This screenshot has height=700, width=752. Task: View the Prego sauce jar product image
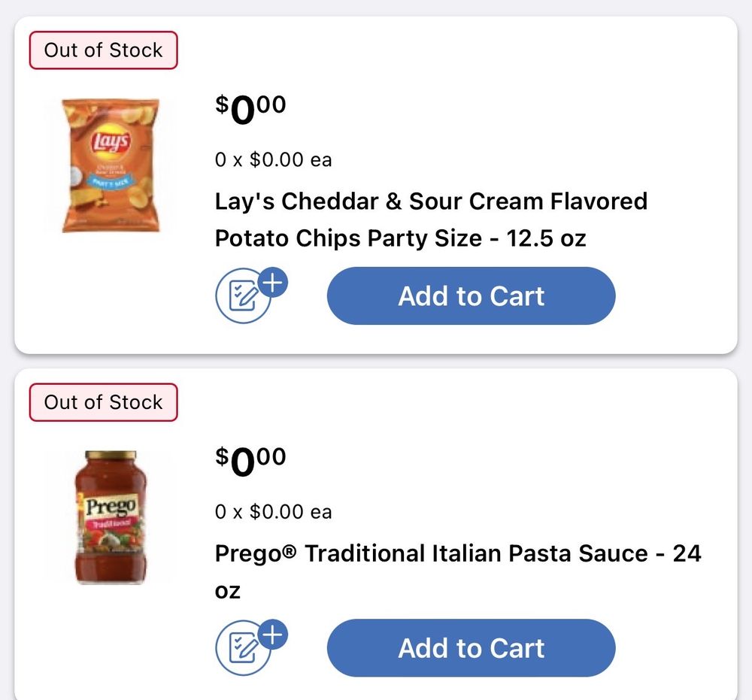tap(111, 517)
